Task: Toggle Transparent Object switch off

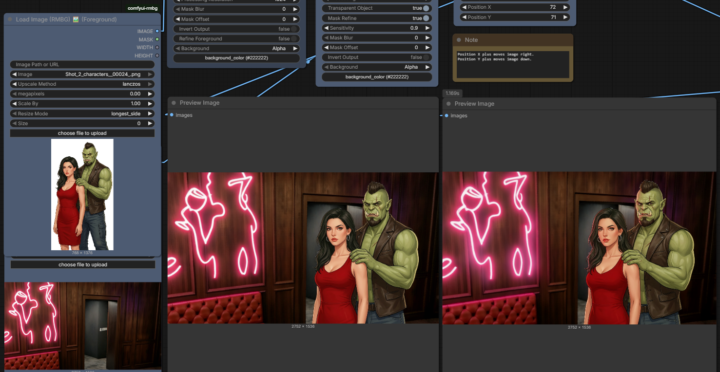Action: tap(426, 8)
